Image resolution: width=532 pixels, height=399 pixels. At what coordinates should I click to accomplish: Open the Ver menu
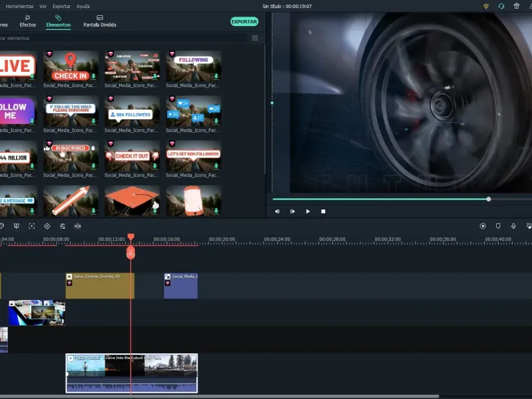tap(43, 6)
